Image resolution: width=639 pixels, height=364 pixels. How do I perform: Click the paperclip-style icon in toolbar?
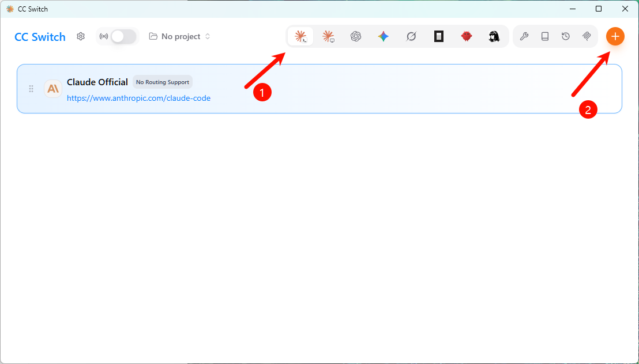587,37
